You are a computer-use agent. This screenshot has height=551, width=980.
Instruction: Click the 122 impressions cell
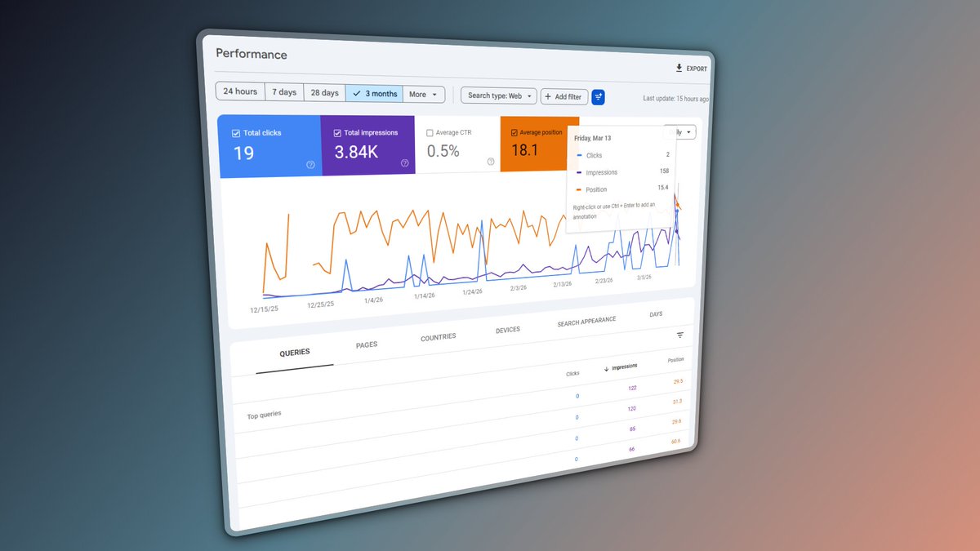(632, 388)
